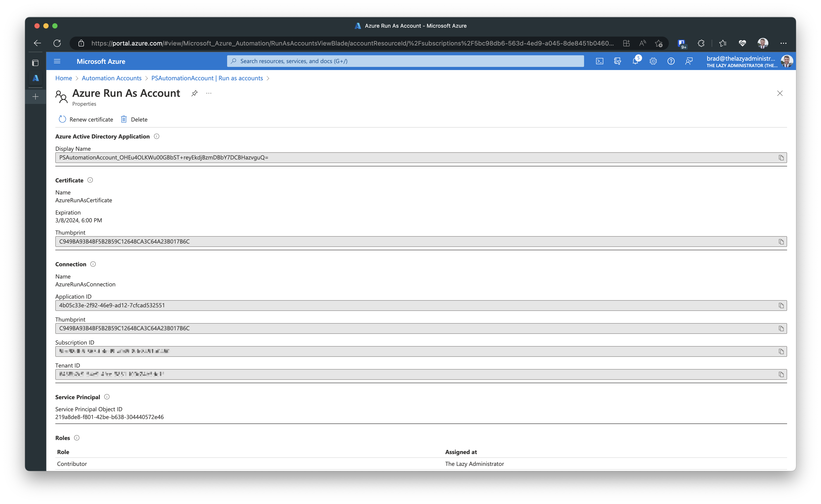Open the Help question mark icon
The height and width of the screenshot is (504, 821).
(671, 61)
